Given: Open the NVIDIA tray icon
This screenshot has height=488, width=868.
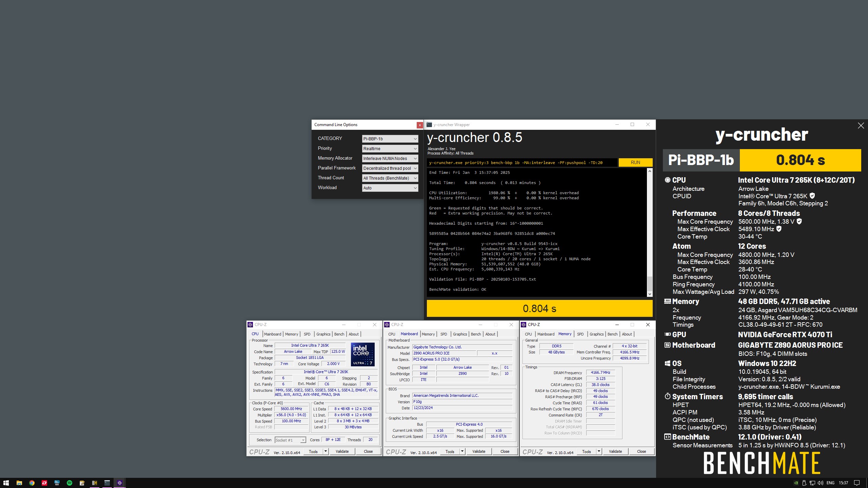Looking at the screenshot, I should coord(796,483).
